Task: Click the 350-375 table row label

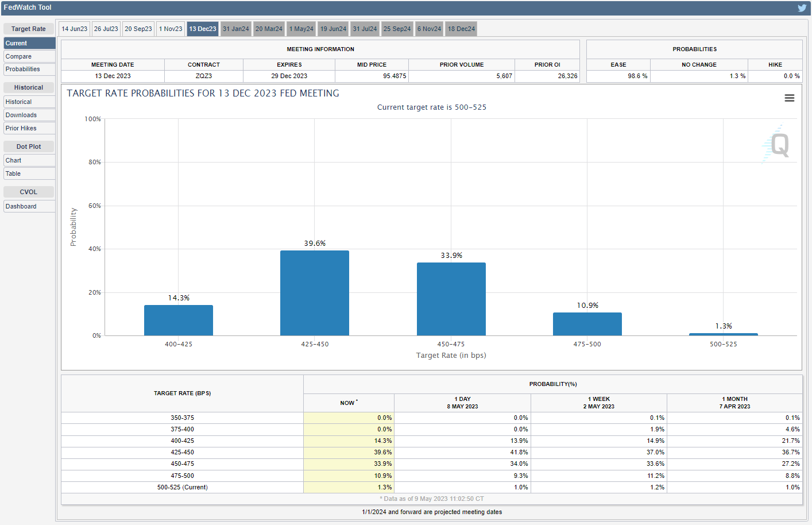Action: pyautogui.click(x=182, y=418)
